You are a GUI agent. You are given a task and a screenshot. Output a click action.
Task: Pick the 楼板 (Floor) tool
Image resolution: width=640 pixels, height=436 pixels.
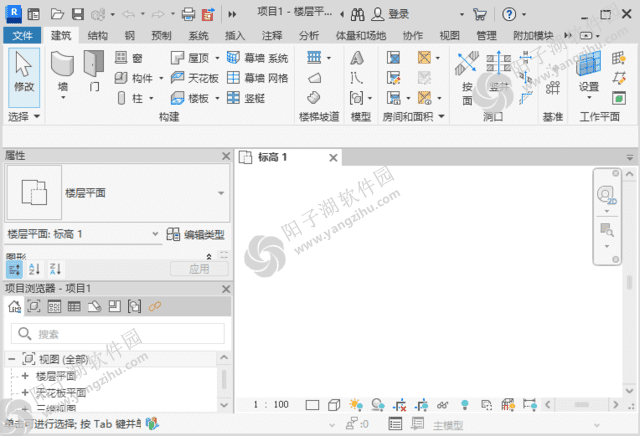(x=190, y=98)
